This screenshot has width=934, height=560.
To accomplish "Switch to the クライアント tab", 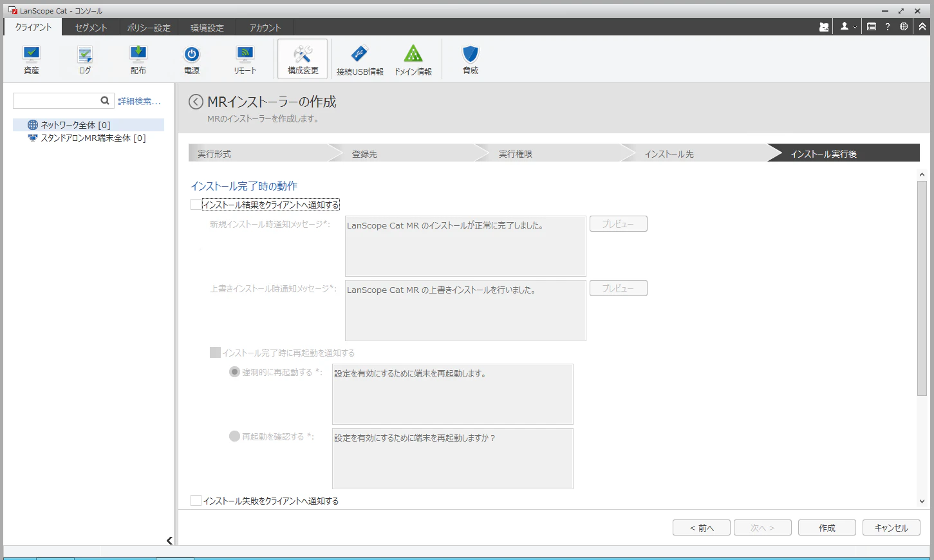I will [33, 27].
